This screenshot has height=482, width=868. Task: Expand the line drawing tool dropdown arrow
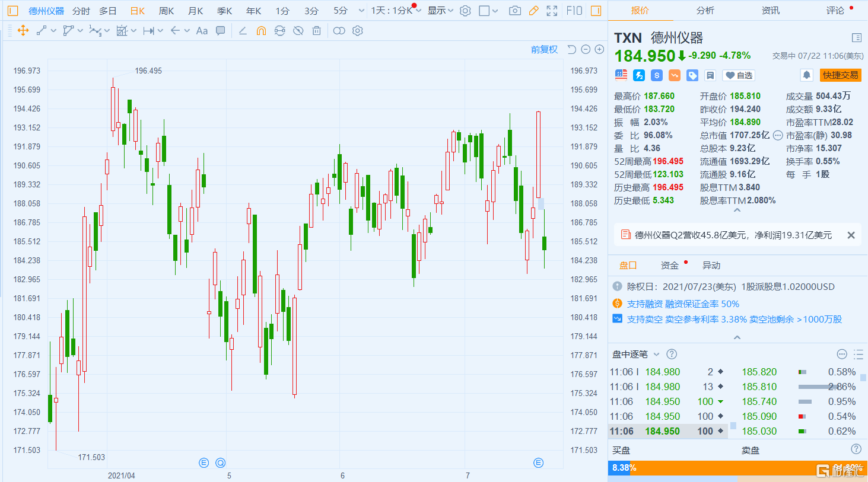pos(54,31)
